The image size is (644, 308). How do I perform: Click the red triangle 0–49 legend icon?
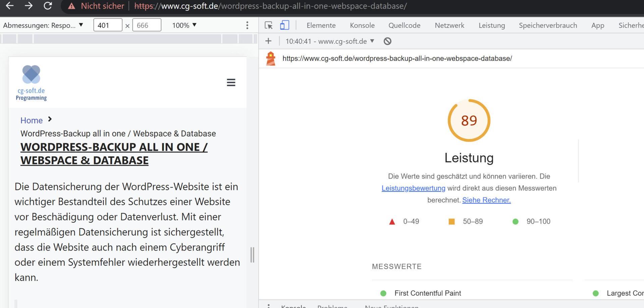[392, 222]
